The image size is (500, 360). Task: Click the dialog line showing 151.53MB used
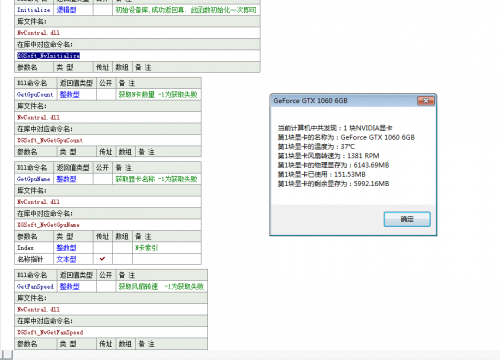click(x=321, y=174)
